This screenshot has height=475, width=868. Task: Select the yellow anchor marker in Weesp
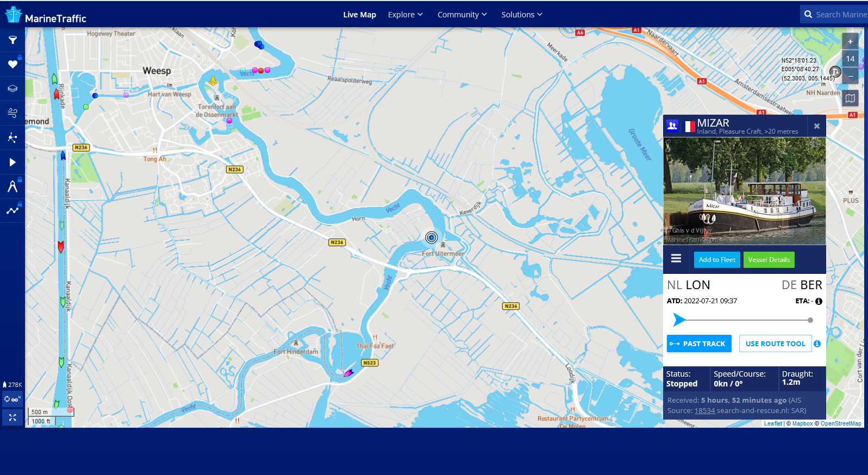[x=213, y=81]
